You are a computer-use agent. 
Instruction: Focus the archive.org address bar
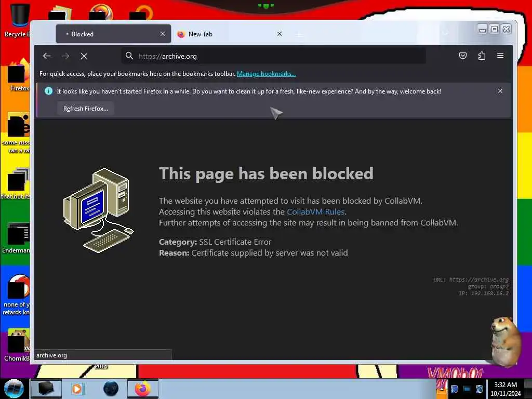(273, 56)
